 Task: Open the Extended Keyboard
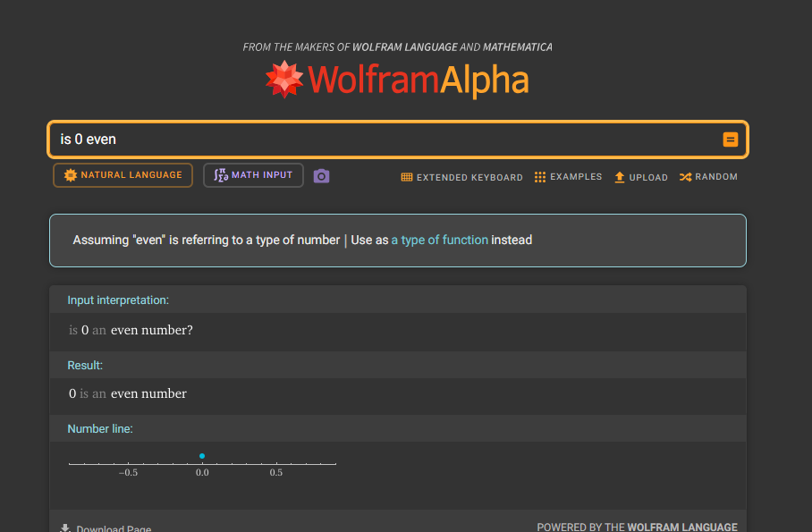click(462, 177)
